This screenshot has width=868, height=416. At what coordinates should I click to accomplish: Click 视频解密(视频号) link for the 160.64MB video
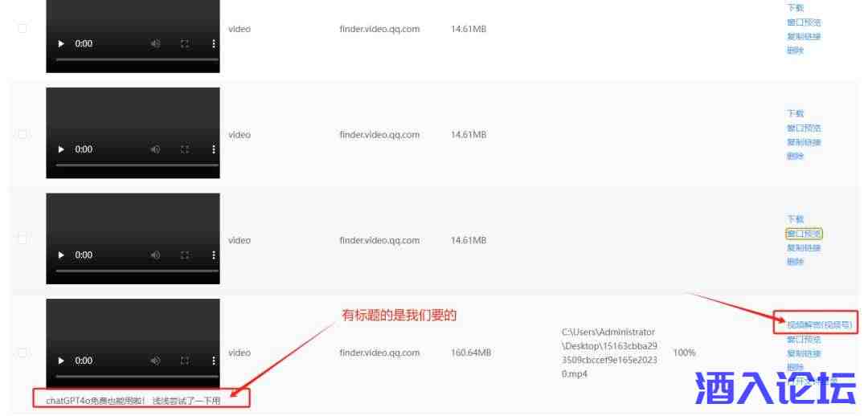click(819, 324)
